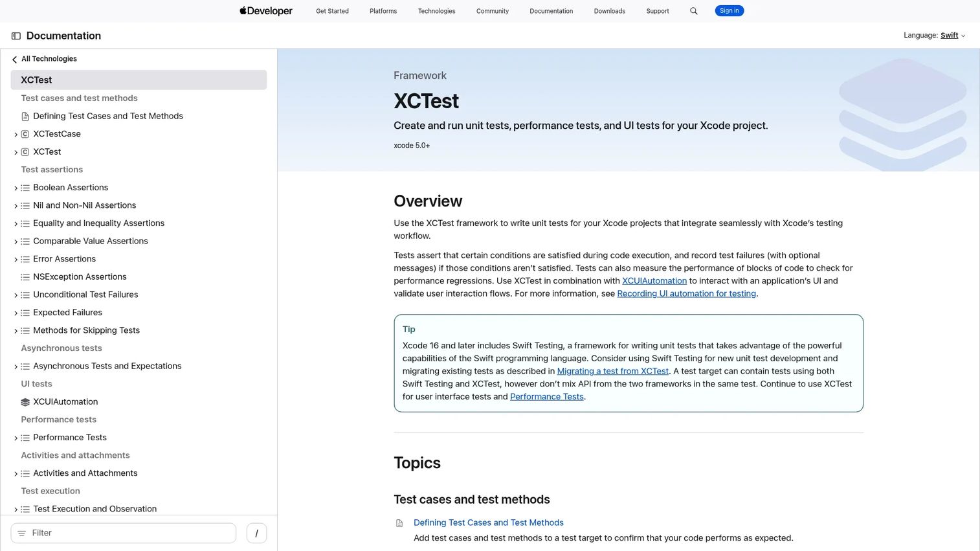This screenshot has height=551, width=980.
Task: Expand the XCTestCase tree item
Action: coord(16,135)
